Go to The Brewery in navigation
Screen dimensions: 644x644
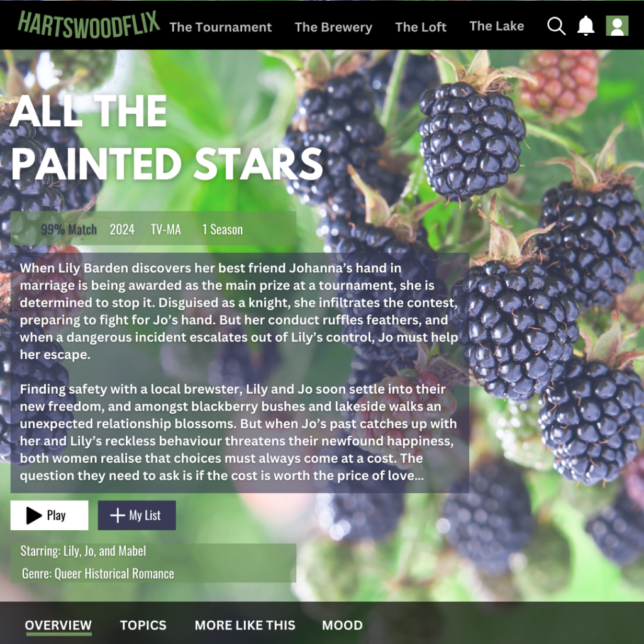333,27
